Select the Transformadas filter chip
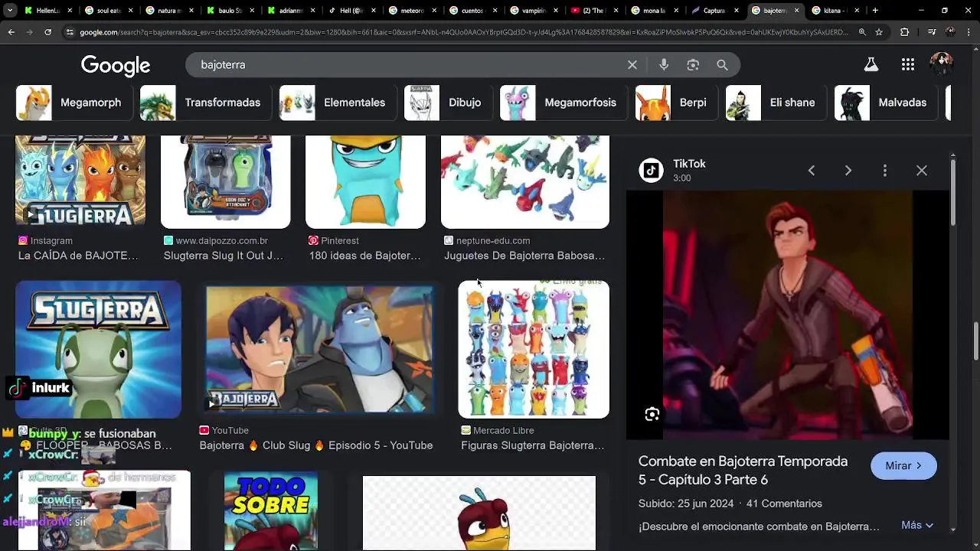Viewport: 980px width, 551px height. click(206, 103)
